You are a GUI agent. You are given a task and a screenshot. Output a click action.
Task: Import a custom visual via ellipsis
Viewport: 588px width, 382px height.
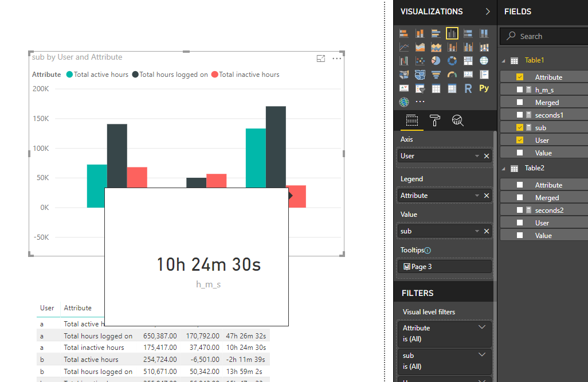coord(420,102)
